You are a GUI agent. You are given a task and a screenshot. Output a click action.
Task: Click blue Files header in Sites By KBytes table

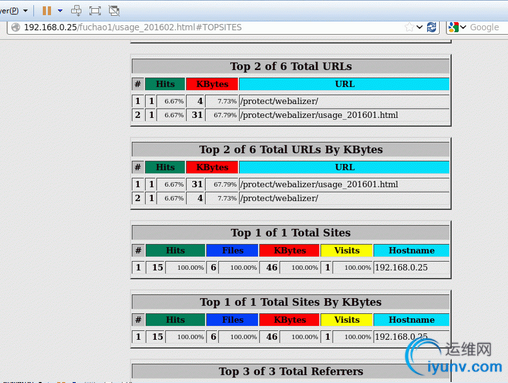(x=232, y=320)
